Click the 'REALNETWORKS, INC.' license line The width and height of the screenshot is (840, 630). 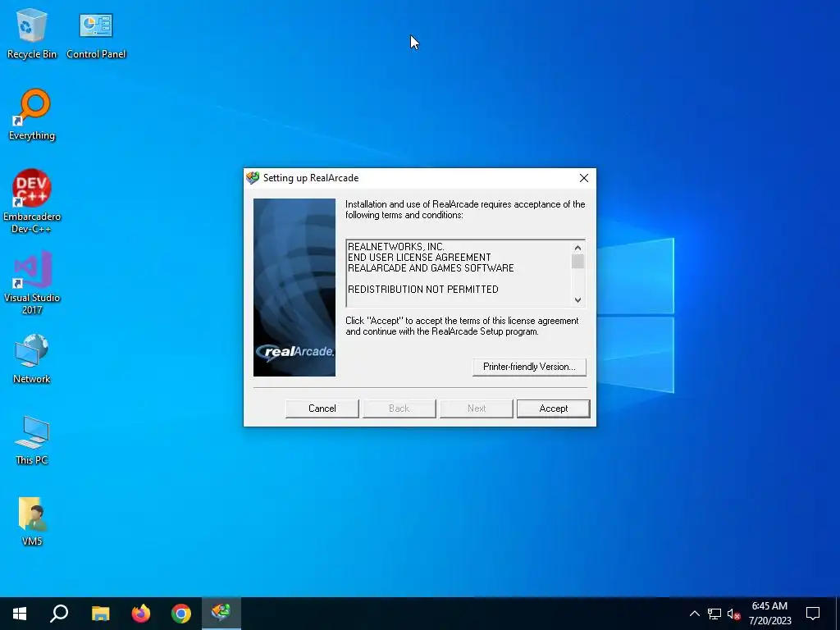click(x=396, y=246)
